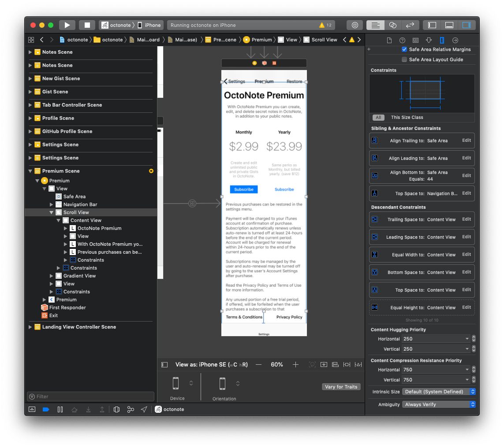
Task: Choose the Orientation icon
Action: tap(222, 383)
